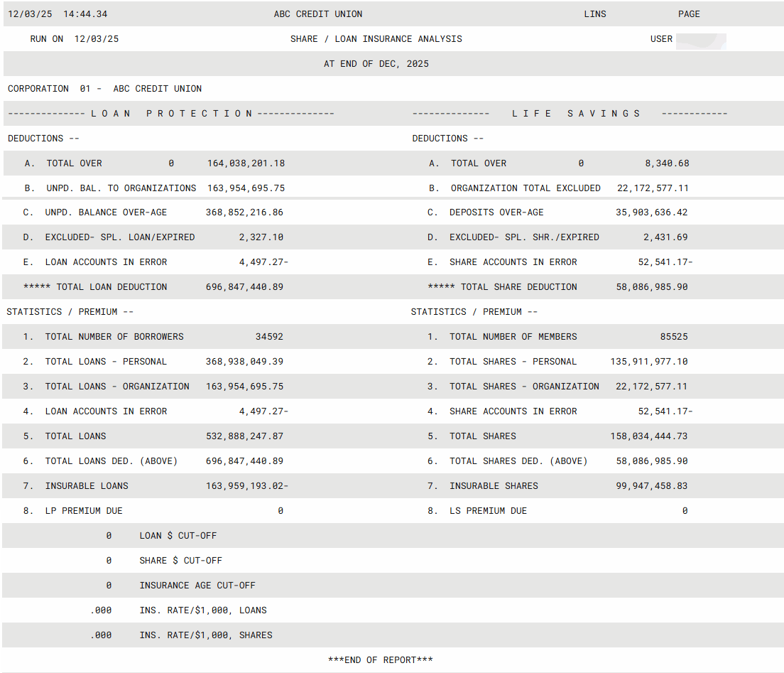Screen dimensions: 784x673
Task: Click the LINS report code in header
Action: pos(594,14)
